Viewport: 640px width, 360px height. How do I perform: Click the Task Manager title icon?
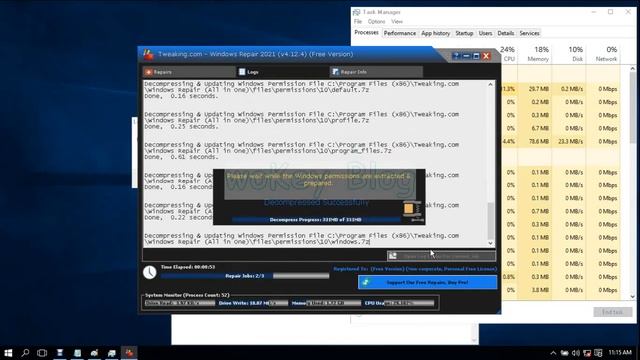[x=357, y=12]
